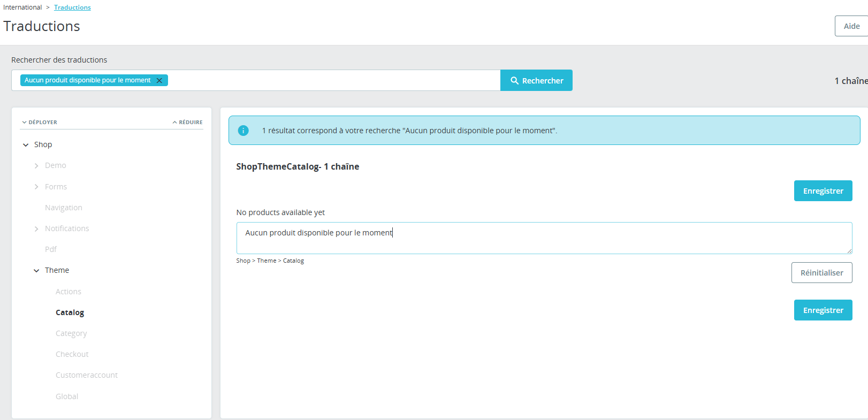The height and width of the screenshot is (420, 868).
Task: Open the Customeraccount item under Theme
Action: tap(87, 375)
